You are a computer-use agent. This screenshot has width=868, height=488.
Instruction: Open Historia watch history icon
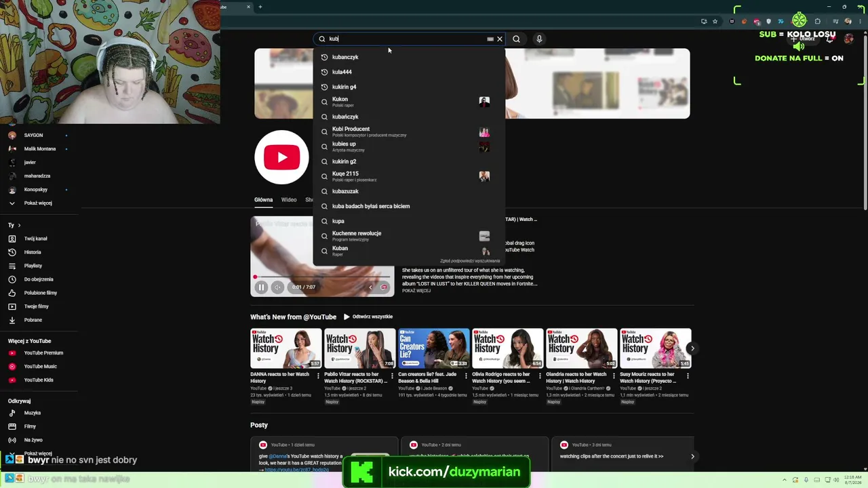point(12,252)
